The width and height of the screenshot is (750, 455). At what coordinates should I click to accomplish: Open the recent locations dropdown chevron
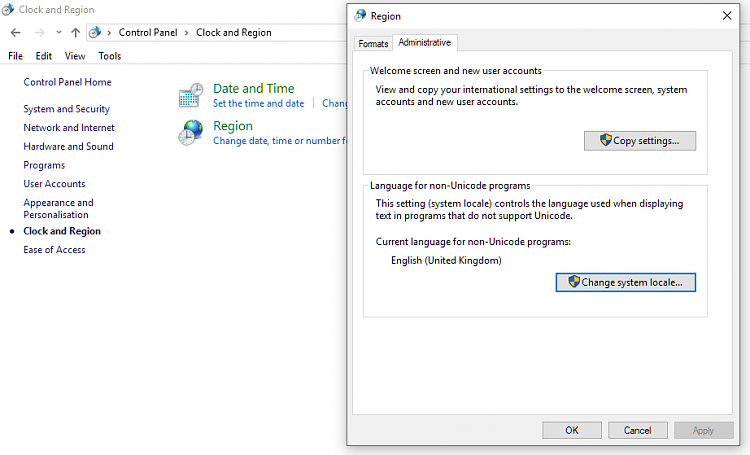(58, 33)
